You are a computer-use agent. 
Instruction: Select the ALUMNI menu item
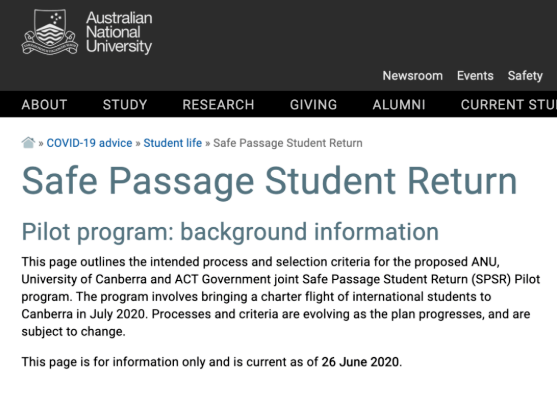pyautogui.click(x=399, y=105)
